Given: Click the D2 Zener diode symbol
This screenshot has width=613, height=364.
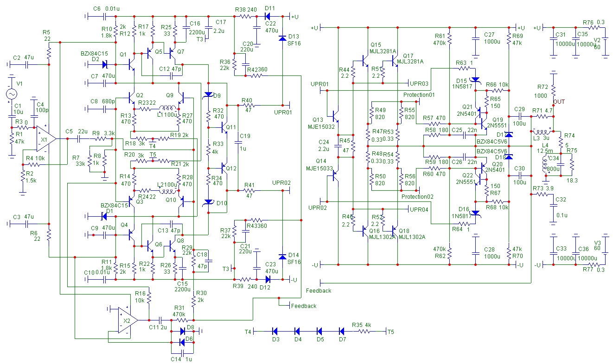Looking at the screenshot, I should (x=104, y=65).
